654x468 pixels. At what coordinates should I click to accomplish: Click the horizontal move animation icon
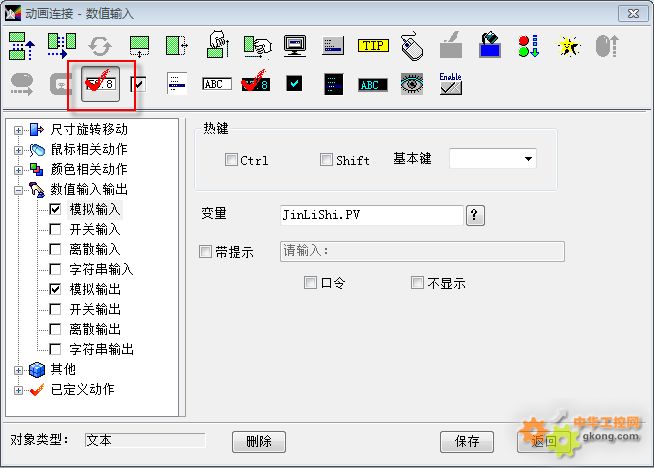pyautogui.click(x=61, y=45)
